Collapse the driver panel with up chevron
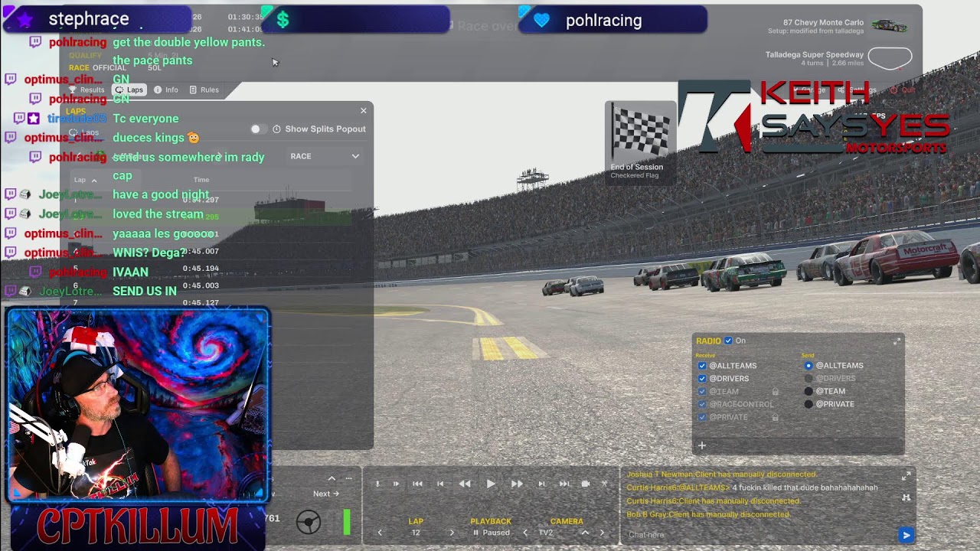980x551 pixels. coord(332,478)
